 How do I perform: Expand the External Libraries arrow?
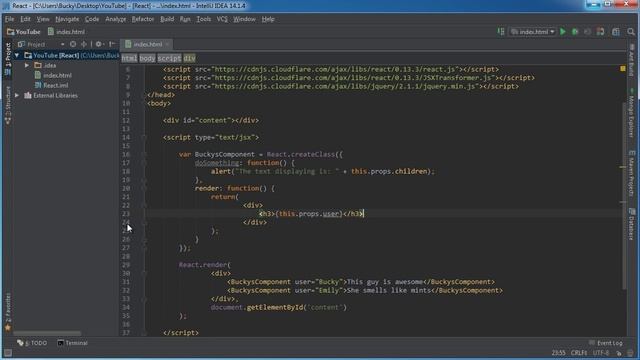point(17,96)
